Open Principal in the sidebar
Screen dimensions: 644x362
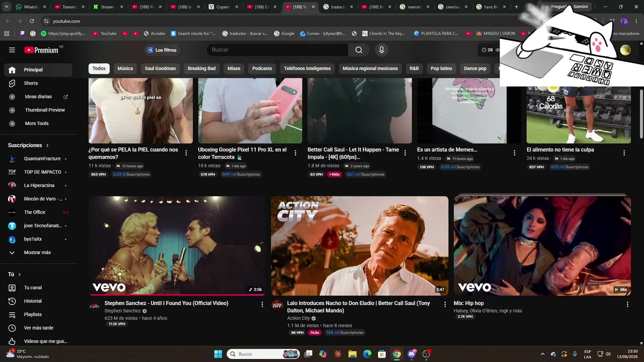(38, 70)
